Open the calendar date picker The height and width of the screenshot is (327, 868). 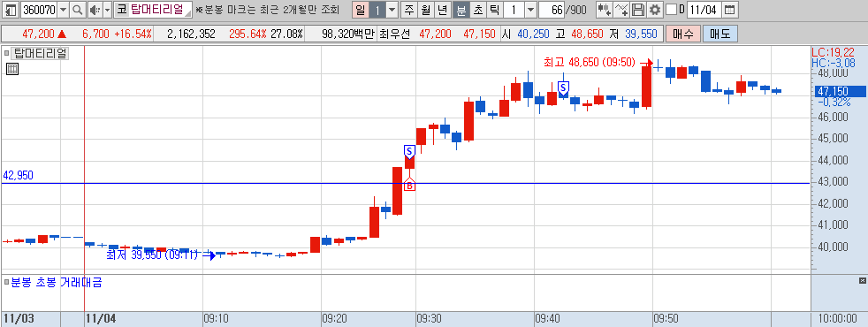730,10
